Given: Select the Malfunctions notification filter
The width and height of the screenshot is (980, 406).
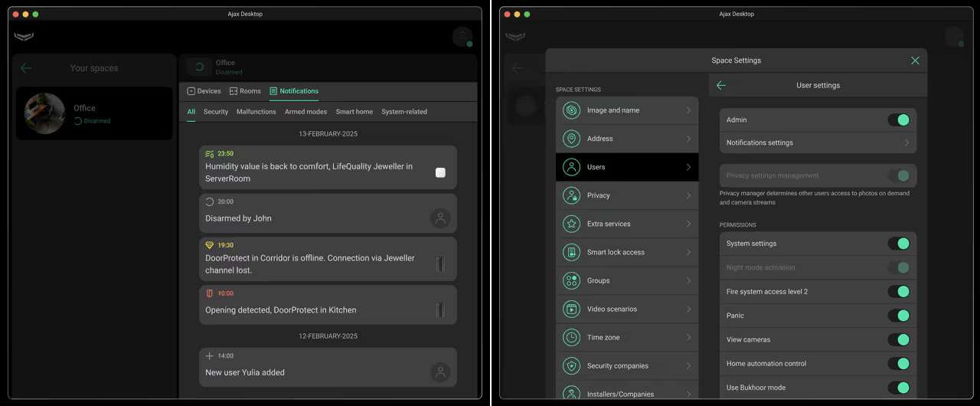Looking at the screenshot, I should point(256,112).
